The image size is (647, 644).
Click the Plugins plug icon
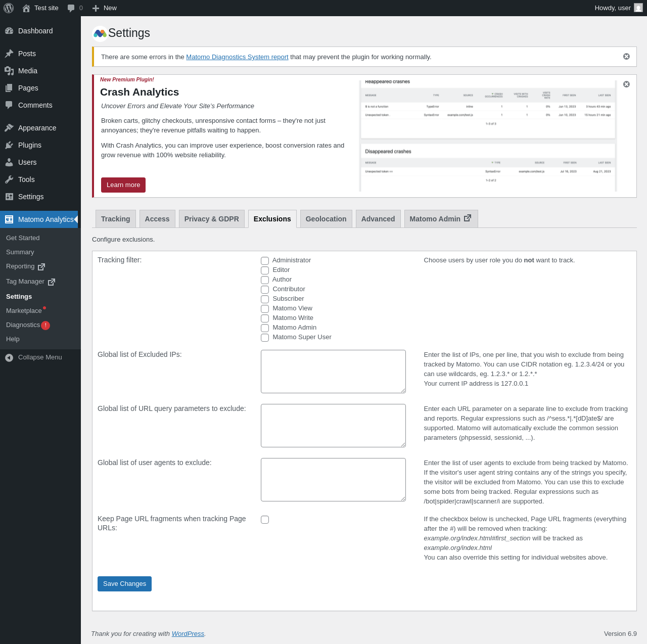click(x=9, y=145)
